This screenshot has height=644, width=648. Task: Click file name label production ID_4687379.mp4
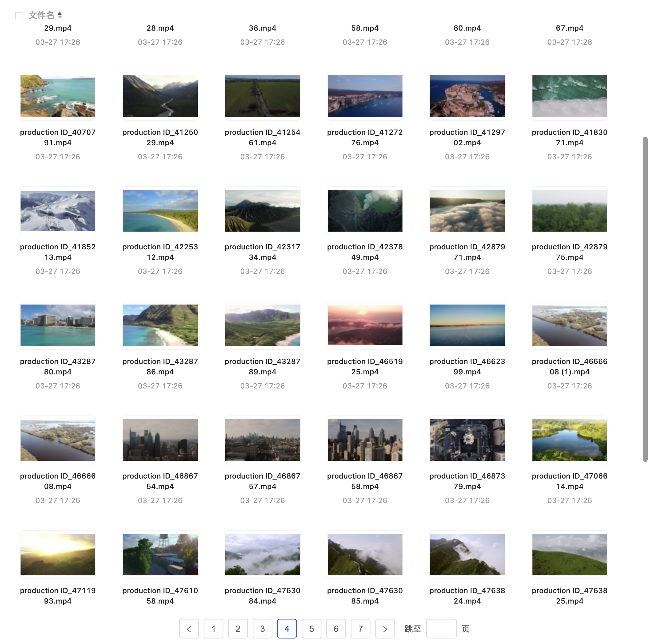point(467,481)
